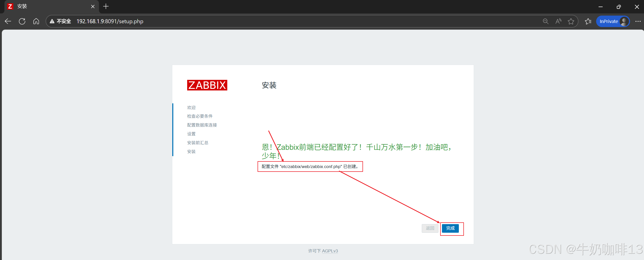Select the 检查必要条件 step
644x260 pixels.
pyautogui.click(x=200, y=116)
